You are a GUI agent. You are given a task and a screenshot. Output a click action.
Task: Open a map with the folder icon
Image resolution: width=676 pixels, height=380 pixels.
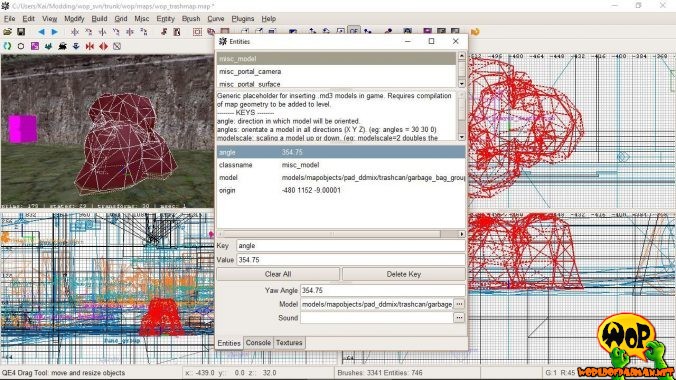tap(7, 32)
